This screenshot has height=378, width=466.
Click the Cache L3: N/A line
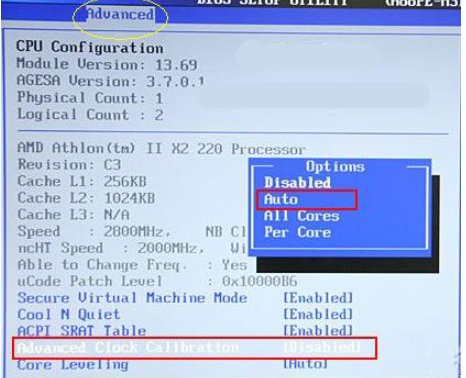click(x=73, y=215)
